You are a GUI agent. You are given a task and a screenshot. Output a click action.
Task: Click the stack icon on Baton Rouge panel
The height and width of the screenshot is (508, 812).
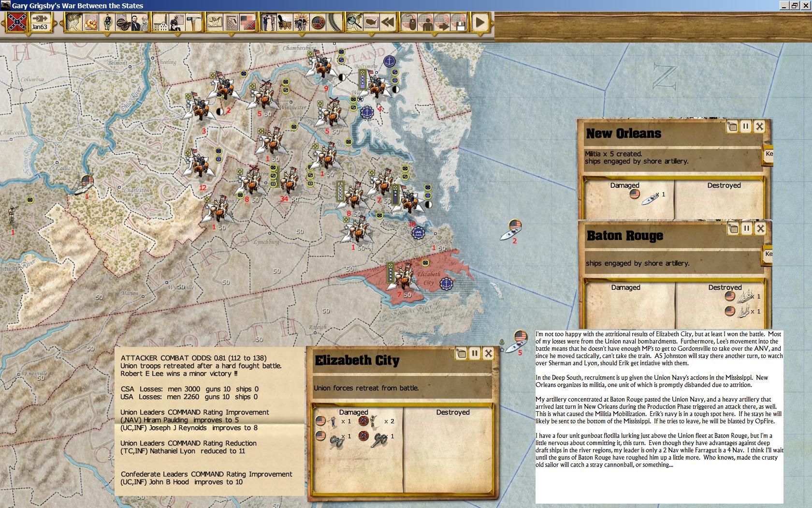[x=733, y=228]
